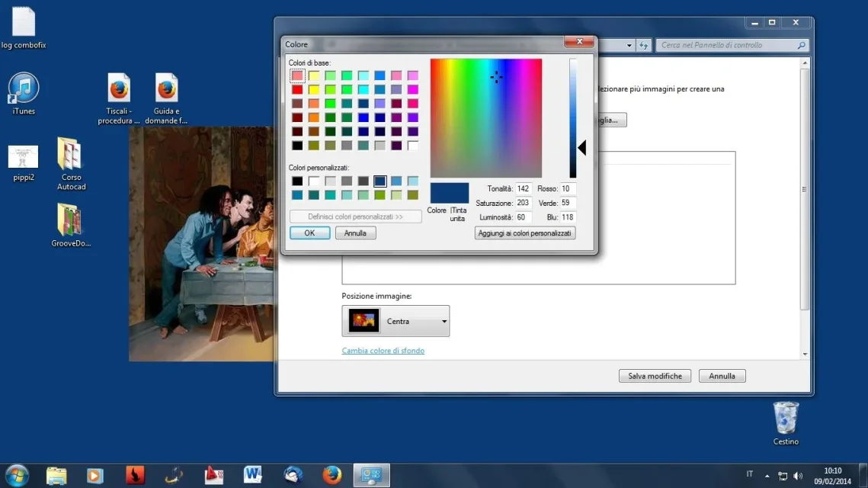
Task: Select the log combofix file icon
Action: 24,27
